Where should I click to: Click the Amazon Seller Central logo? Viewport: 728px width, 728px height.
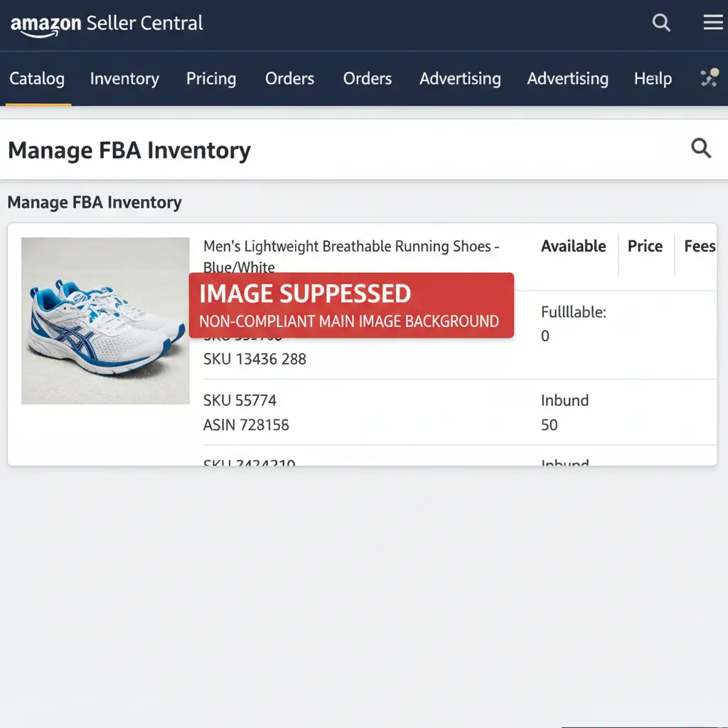[107, 24]
